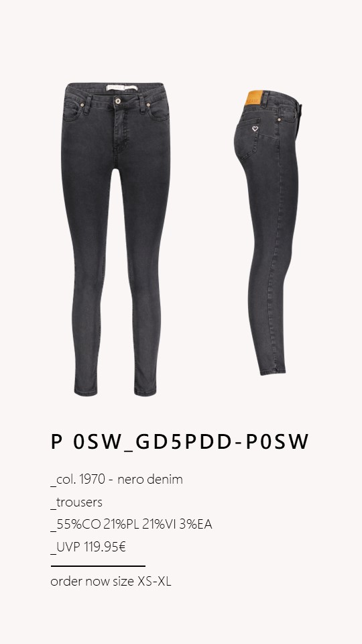The height and width of the screenshot is (644, 362).
Task: Click the left coin pocket rivet on front view
Action: 82,105
